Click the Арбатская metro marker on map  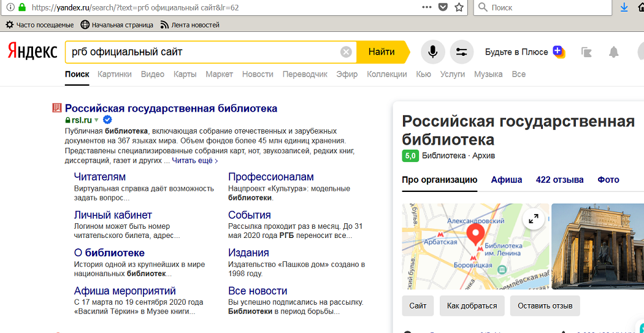[x=441, y=234]
